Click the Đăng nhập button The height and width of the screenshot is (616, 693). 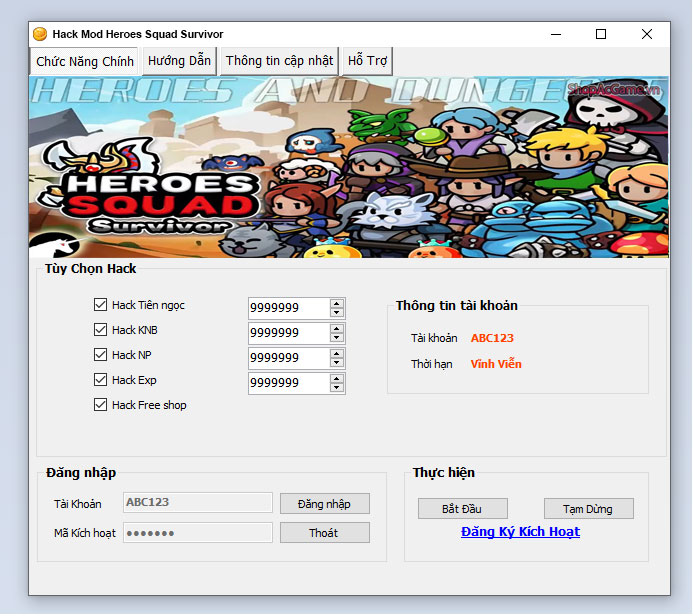324,504
